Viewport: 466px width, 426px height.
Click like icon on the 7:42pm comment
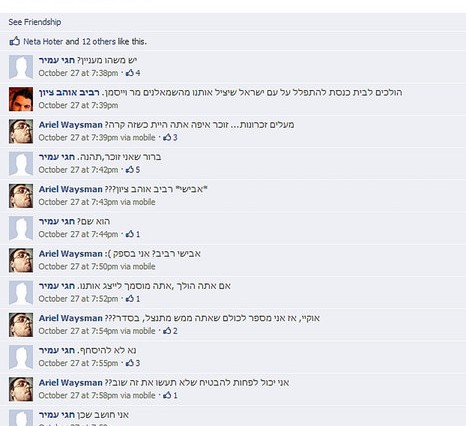point(130,169)
